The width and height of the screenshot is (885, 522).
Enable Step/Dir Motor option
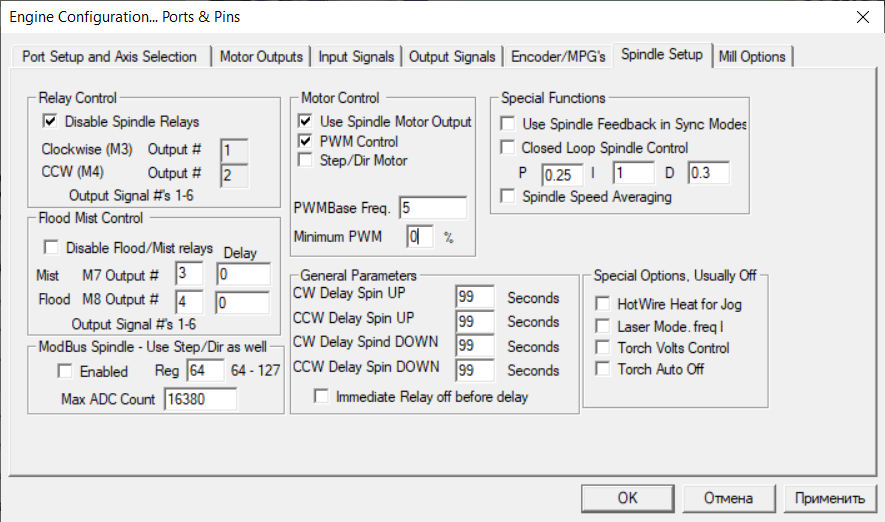click(305, 160)
